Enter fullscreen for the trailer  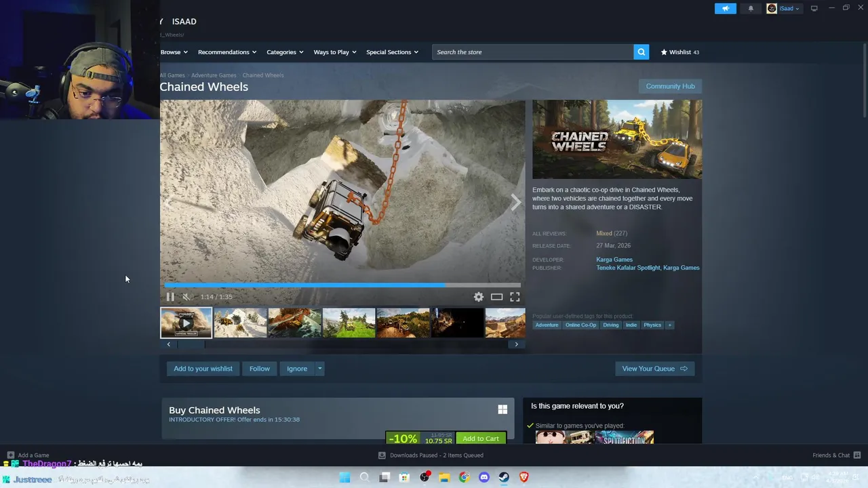click(x=515, y=297)
